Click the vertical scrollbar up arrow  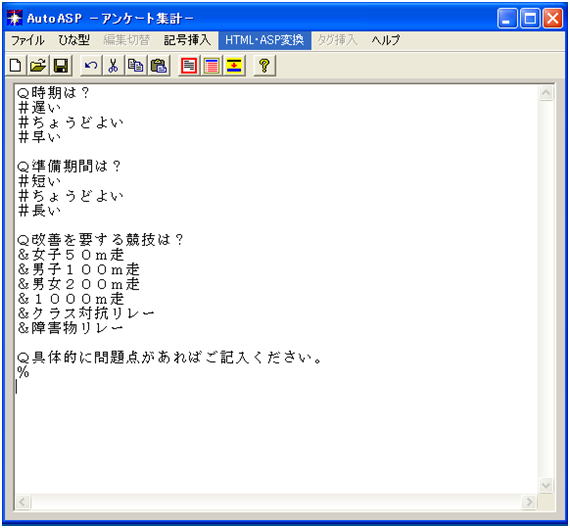pyautogui.click(x=546, y=93)
